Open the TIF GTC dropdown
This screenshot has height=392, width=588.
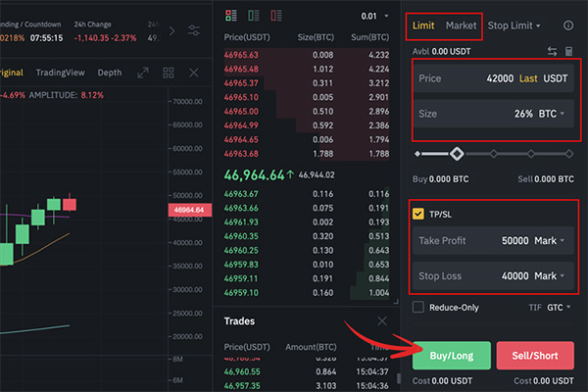562,307
